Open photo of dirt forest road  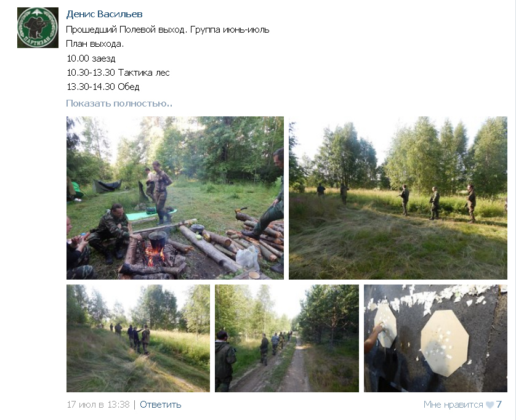click(286, 338)
